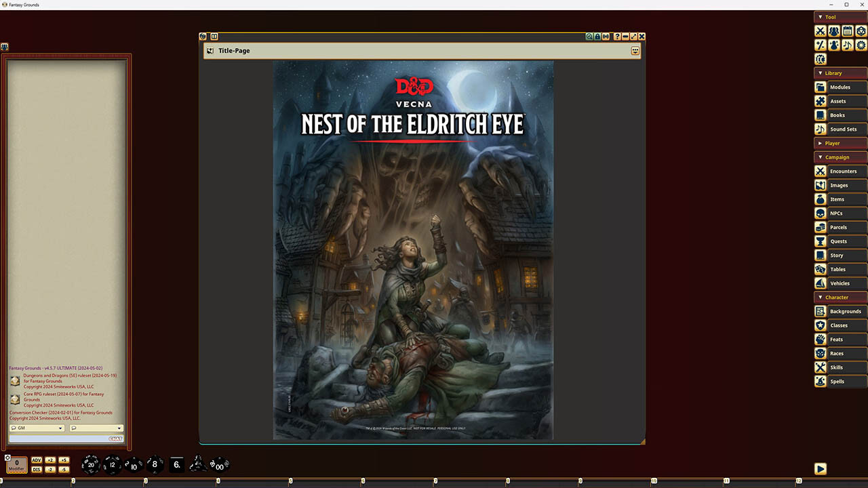Toggle the ADV advantage button
The width and height of the screenshot is (868, 488).
(37, 460)
